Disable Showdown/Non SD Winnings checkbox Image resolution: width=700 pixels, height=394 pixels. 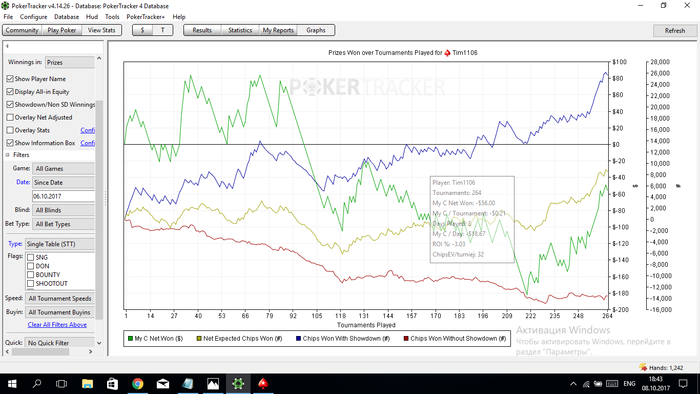pos(10,104)
